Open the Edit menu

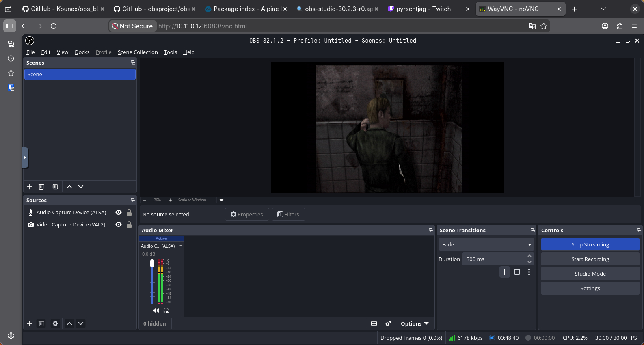coord(46,52)
